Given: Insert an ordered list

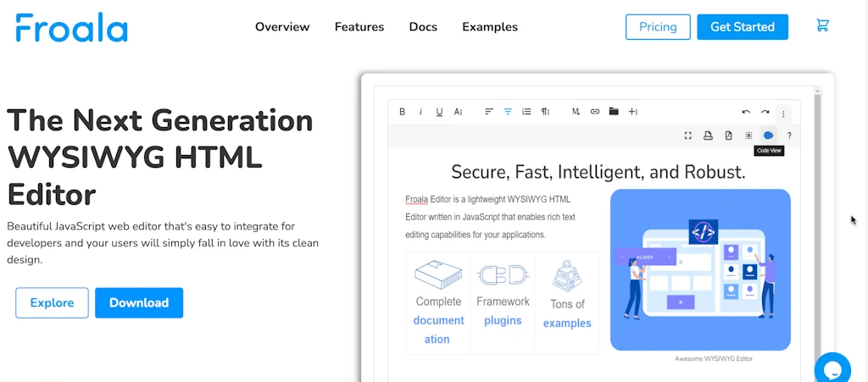Looking at the screenshot, I should (526, 112).
